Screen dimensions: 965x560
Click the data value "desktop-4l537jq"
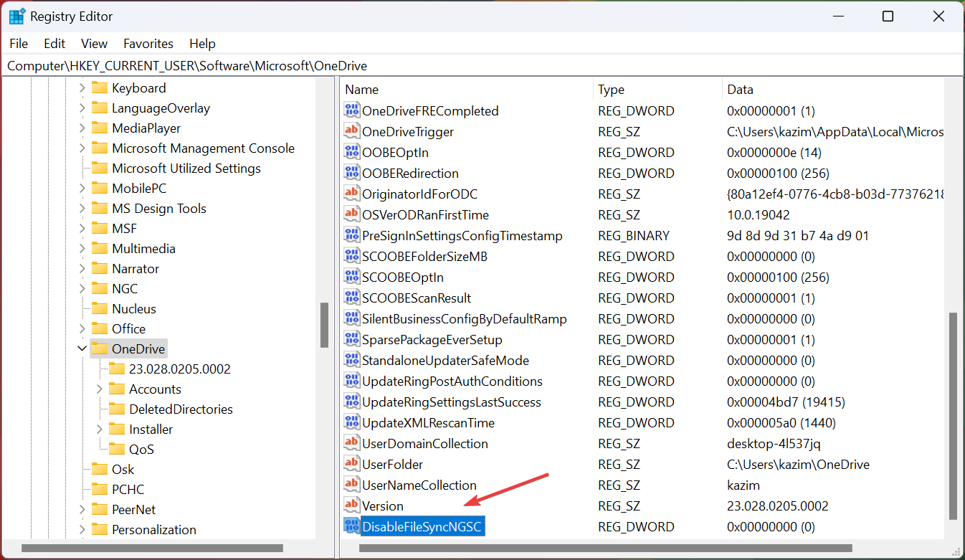[x=773, y=443]
